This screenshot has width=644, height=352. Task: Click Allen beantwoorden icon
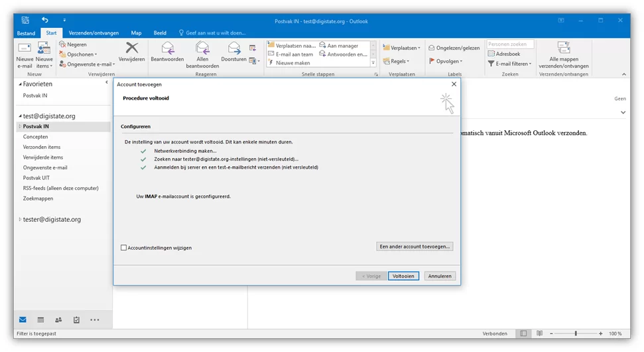202,48
